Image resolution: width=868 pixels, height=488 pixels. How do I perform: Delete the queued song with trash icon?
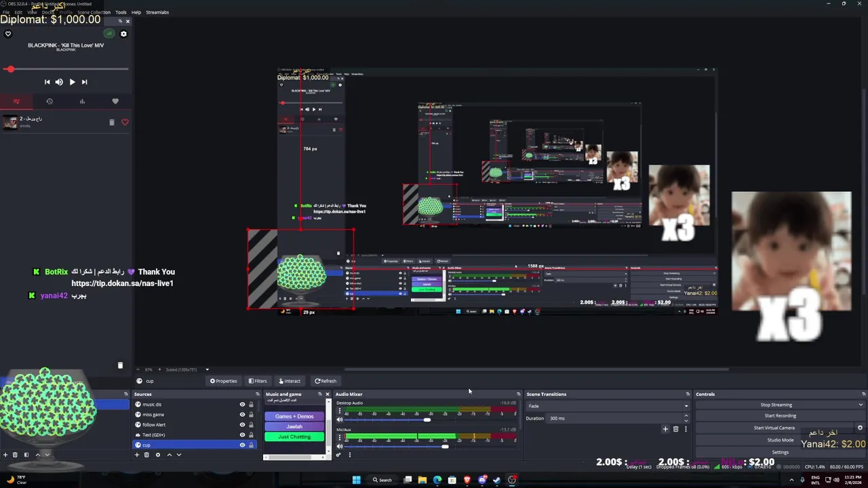(112, 123)
